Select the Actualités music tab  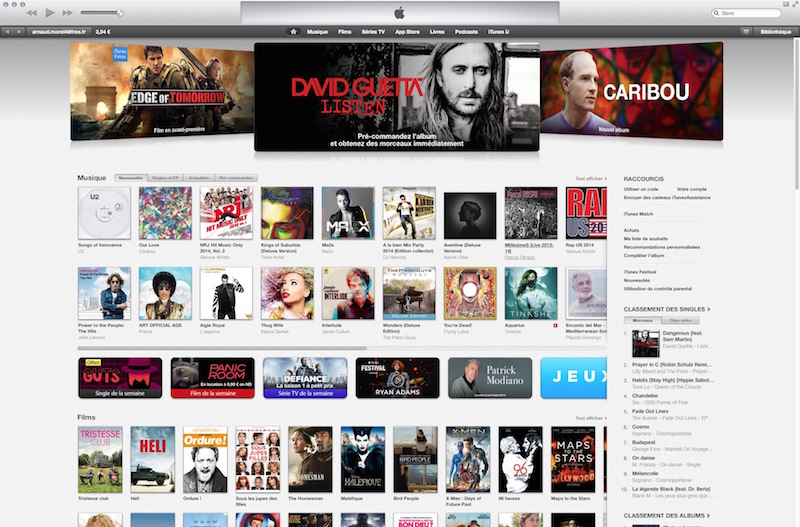click(x=199, y=178)
